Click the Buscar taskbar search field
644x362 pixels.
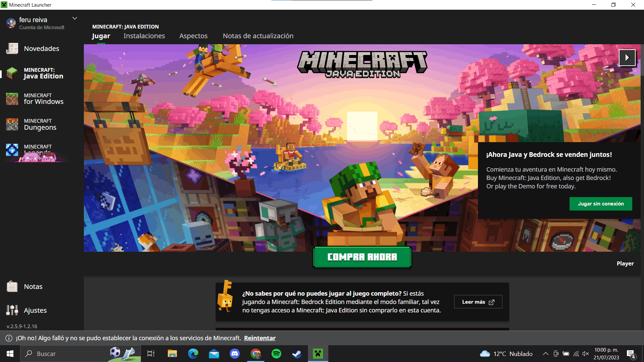tap(67, 354)
